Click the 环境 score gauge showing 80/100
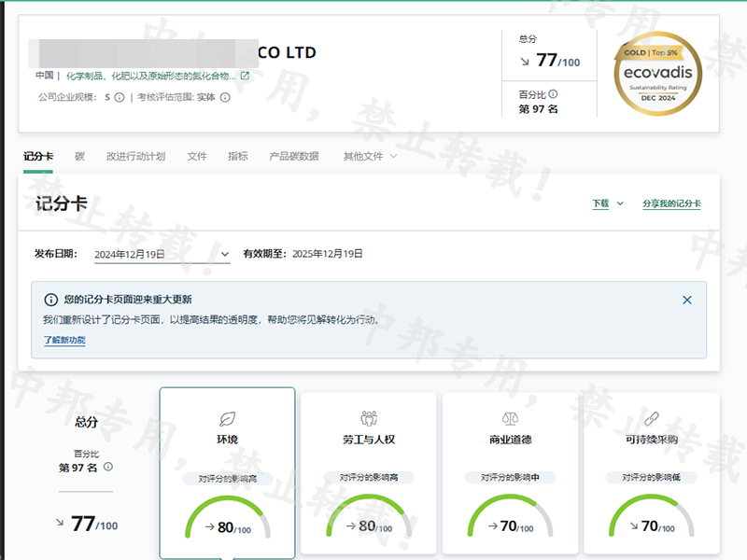The width and height of the screenshot is (747, 560). 227,523
